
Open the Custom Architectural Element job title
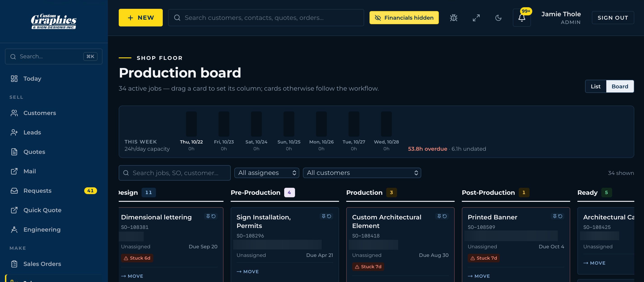[x=386, y=222]
